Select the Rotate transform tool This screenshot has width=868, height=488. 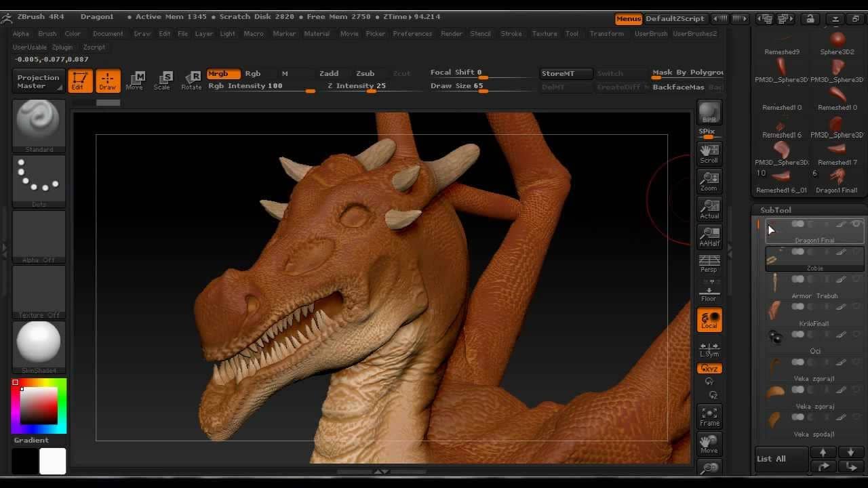click(x=191, y=80)
